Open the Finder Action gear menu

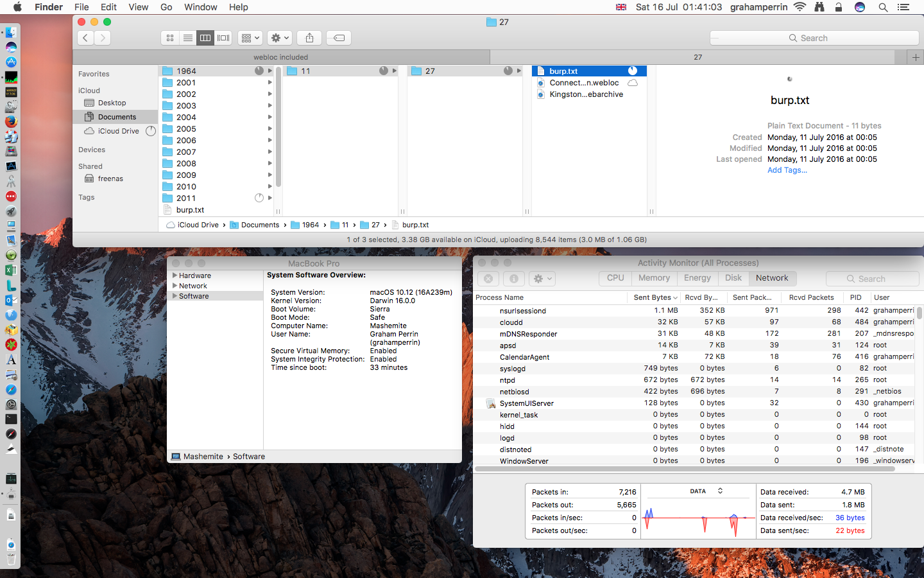[280, 38]
